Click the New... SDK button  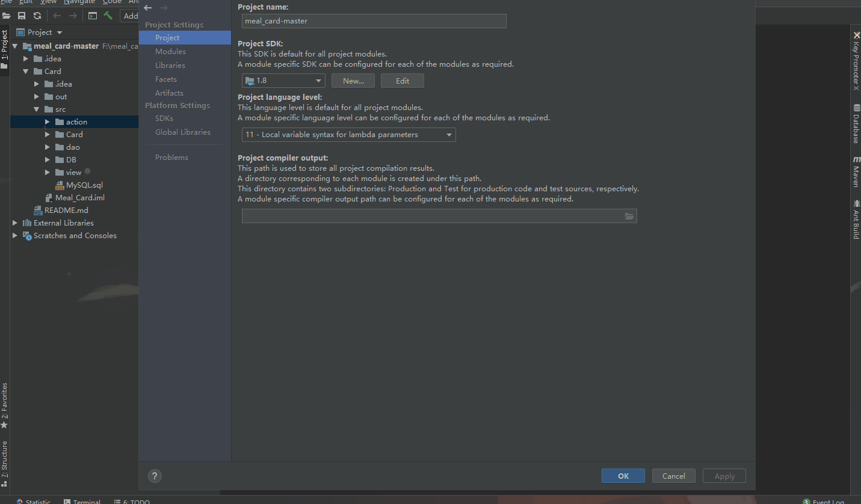[x=353, y=81]
